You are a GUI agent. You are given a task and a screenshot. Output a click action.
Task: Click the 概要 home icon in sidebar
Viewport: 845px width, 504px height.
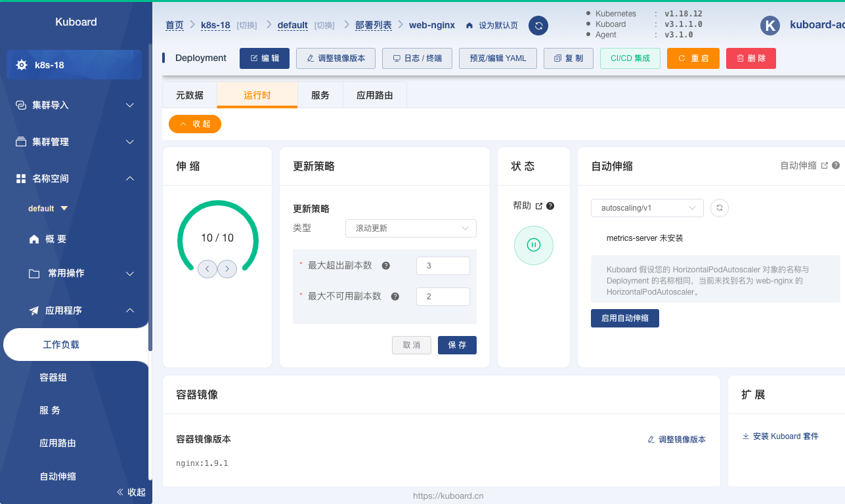[x=34, y=240]
